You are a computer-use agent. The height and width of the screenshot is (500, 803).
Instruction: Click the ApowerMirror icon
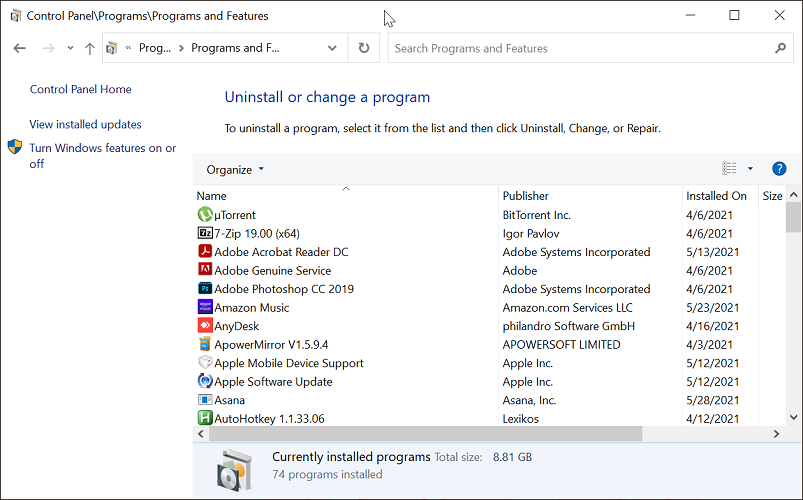pyautogui.click(x=205, y=344)
